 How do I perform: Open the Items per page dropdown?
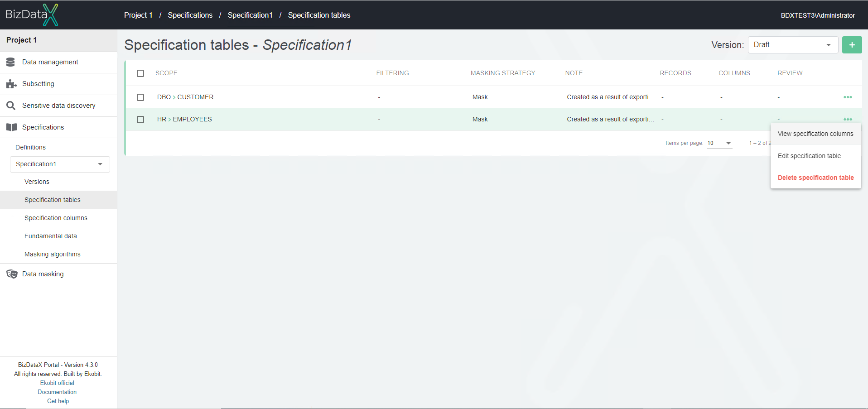click(x=719, y=143)
